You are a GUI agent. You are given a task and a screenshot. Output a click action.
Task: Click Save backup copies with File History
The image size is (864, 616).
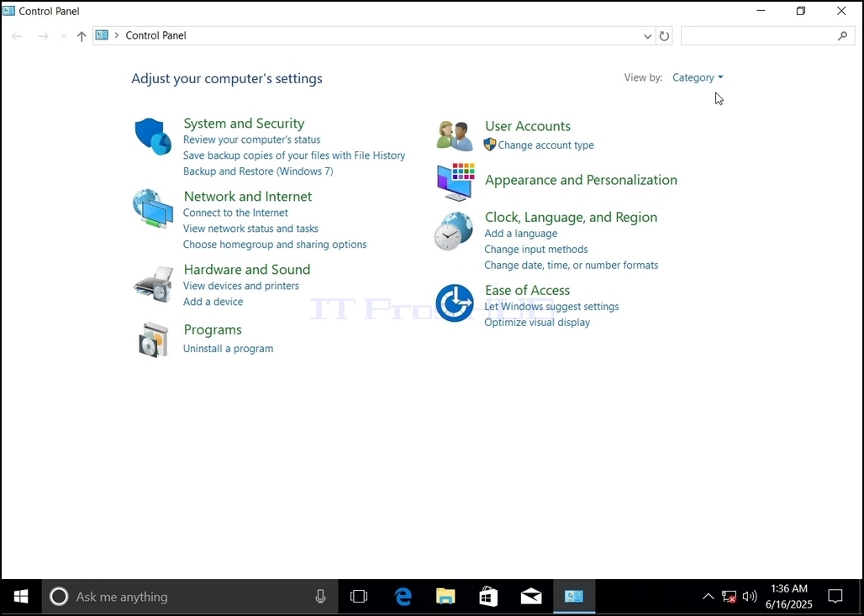tap(294, 156)
